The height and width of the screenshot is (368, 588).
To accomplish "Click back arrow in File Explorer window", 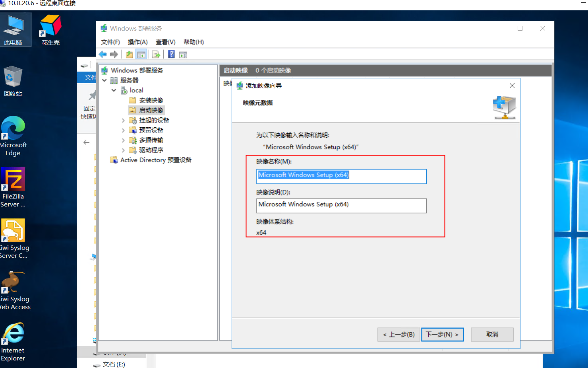I will (x=86, y=142).
